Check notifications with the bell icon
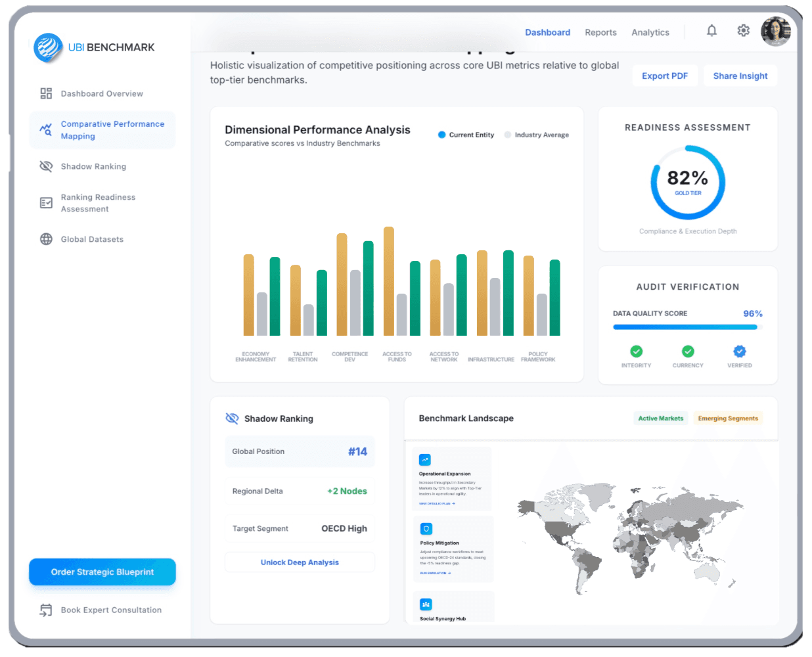The height and width of the screenshot is (657, 812). pos(711,30)
